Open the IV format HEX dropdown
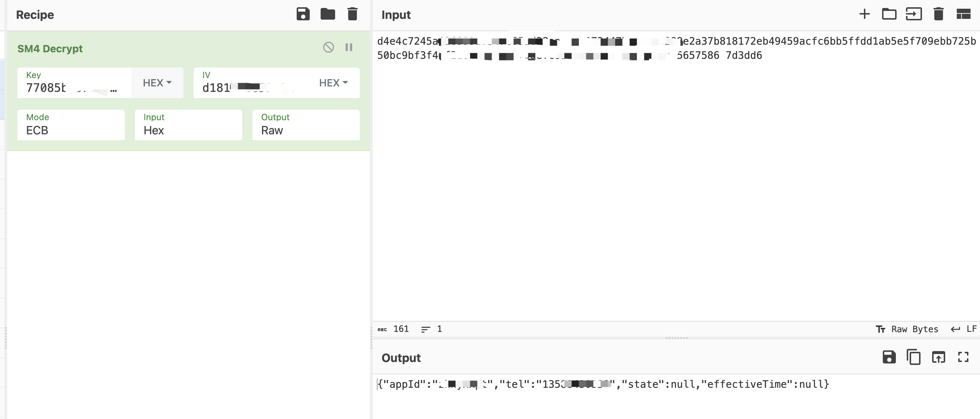This screenshot has width=980, height=419. 333,83
